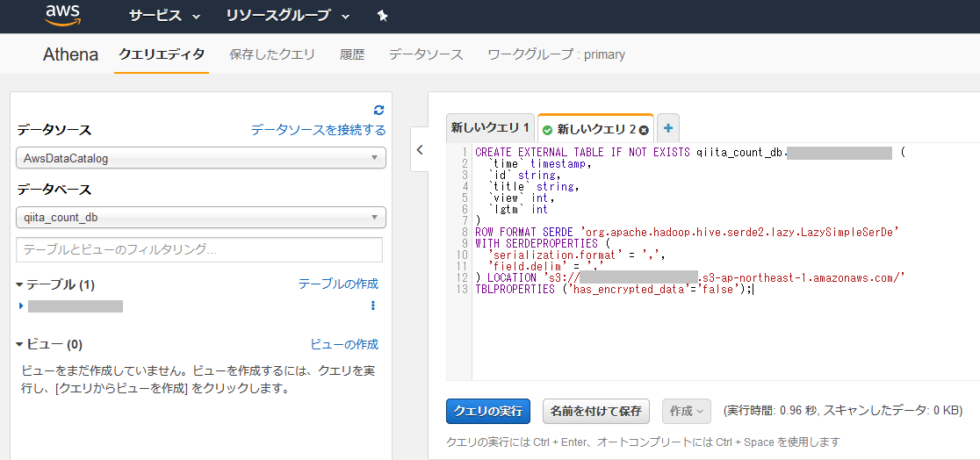Click the pin shortcut icon in navbar

[x=381, y=16]
